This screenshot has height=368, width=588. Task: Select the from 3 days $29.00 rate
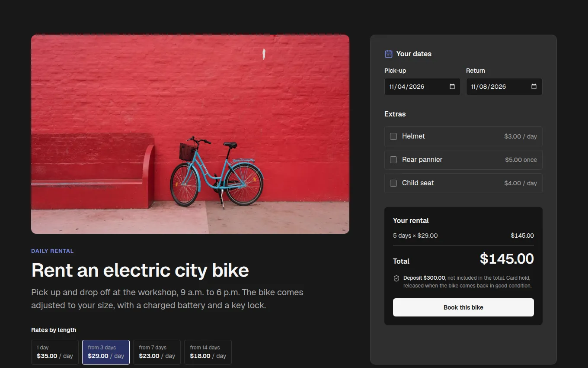click(x=106, y=352)
